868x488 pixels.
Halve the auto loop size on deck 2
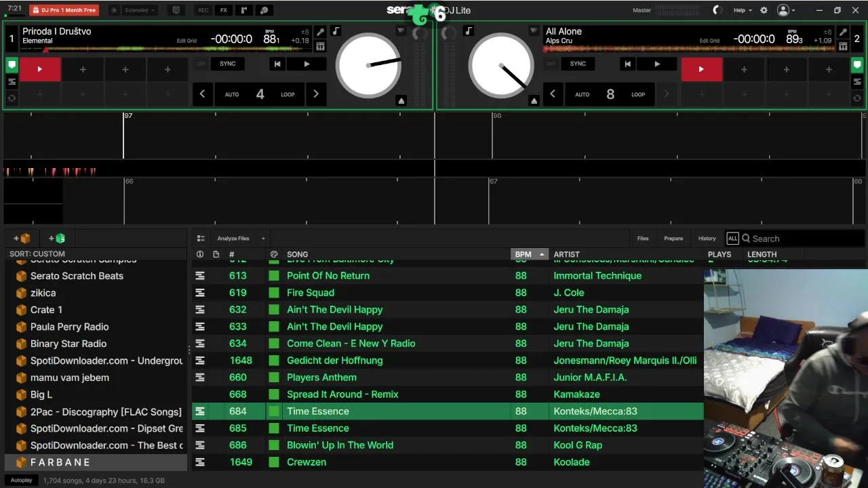pyautogui.click(x=553, y=94)
